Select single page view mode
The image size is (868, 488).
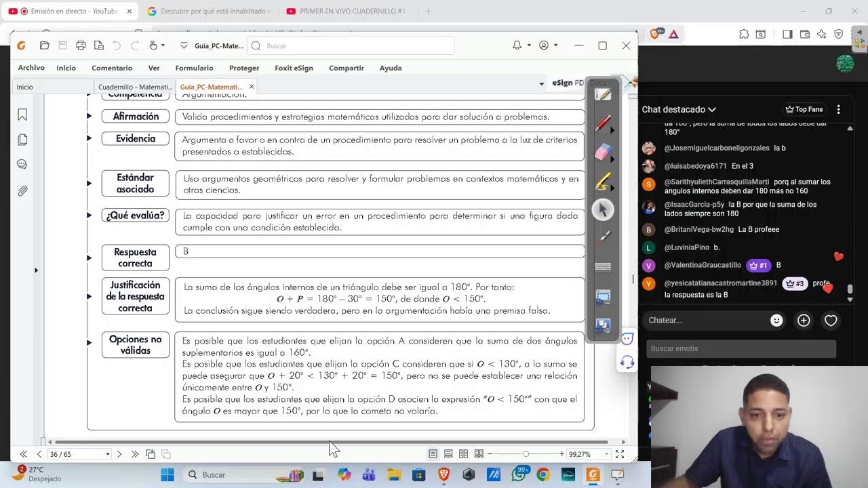433,454
